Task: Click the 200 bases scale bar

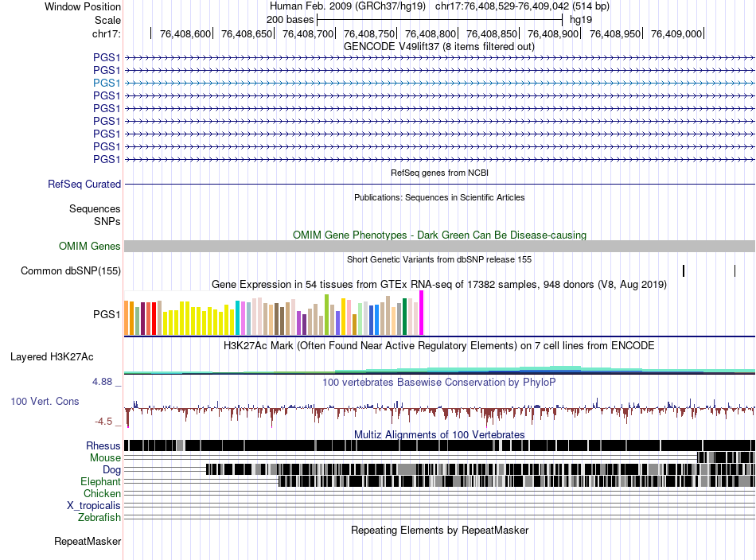Action: (x=440, y=20)
